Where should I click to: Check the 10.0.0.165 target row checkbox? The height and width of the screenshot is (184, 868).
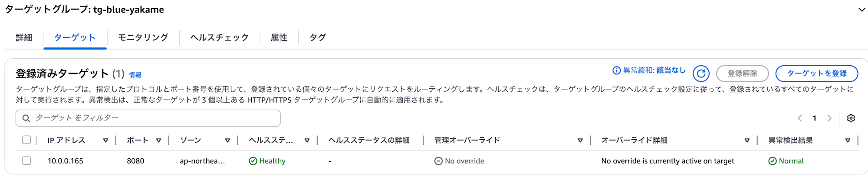point(26,161)
